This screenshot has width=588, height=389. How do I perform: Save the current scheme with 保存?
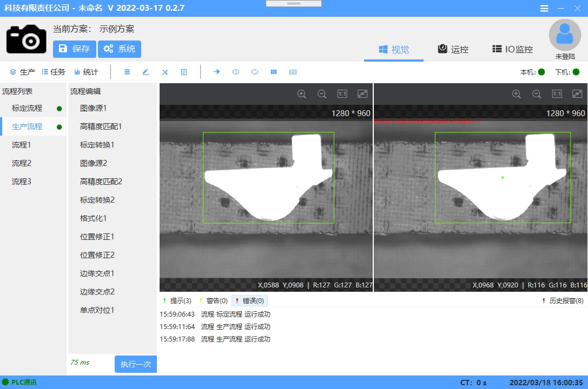click(x=74, y=49)
